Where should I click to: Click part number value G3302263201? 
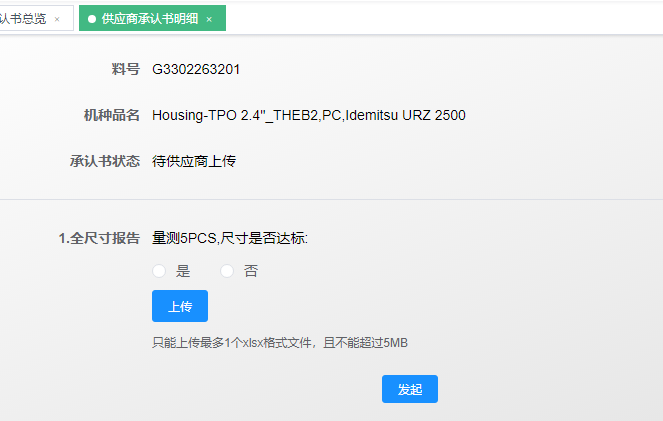[196, 69]
